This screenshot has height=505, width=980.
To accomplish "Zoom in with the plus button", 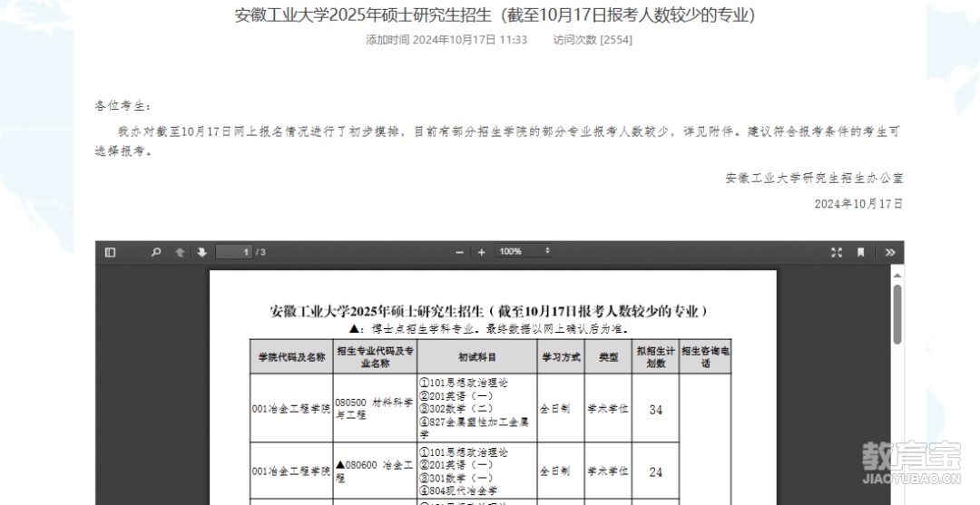I will pyautogui.click(x=481, y=252).
